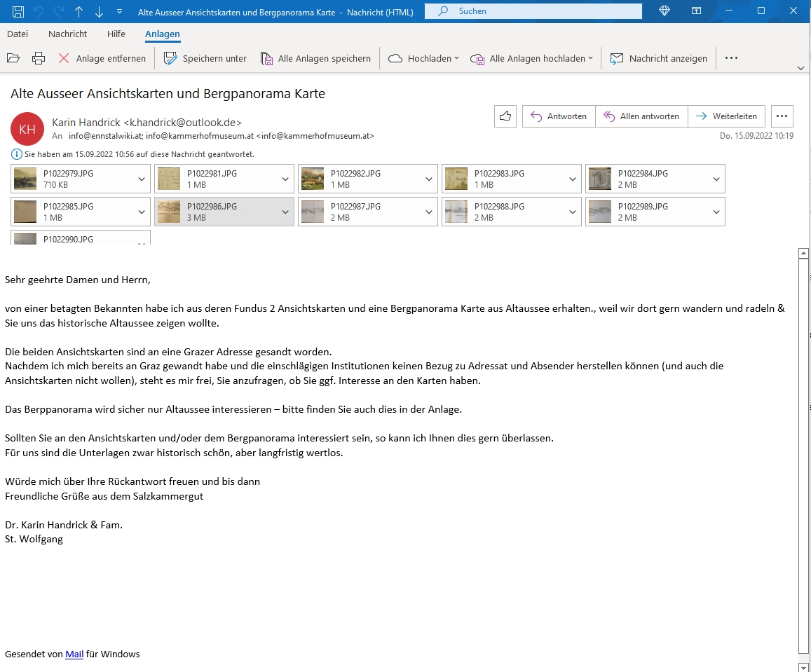Switch to the Nachricht tab
Image resolution: width=811 pixels, height=672 pixels.
67,34
